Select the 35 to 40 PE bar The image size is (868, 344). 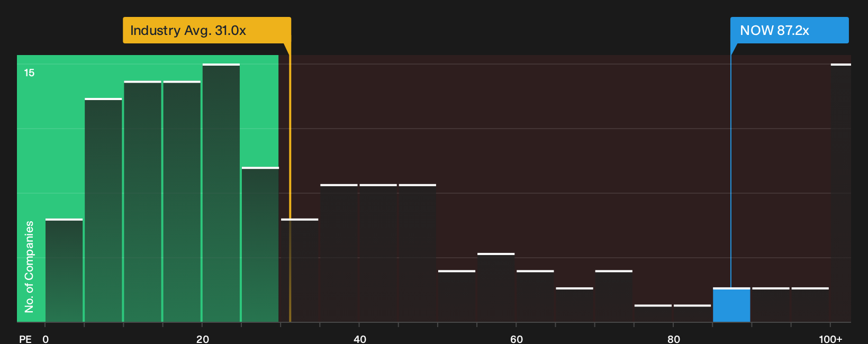click(x=339, y=253)
